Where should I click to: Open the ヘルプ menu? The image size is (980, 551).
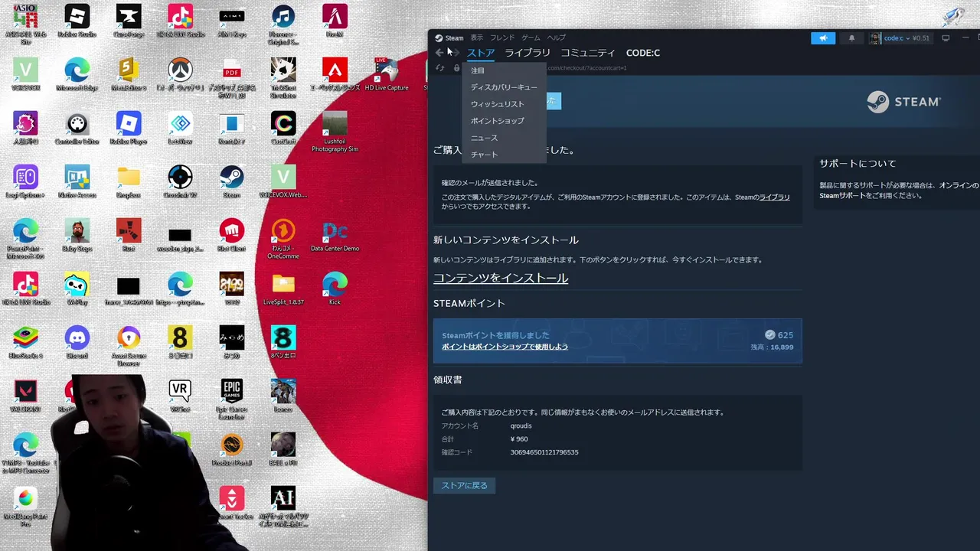click(557, 37)
